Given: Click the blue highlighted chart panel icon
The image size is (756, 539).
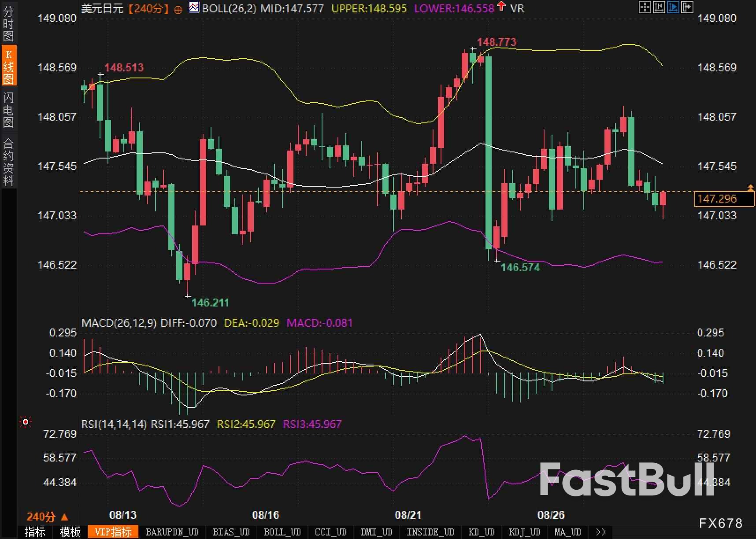Looking at the screenshot, I should tap(673, 7).
